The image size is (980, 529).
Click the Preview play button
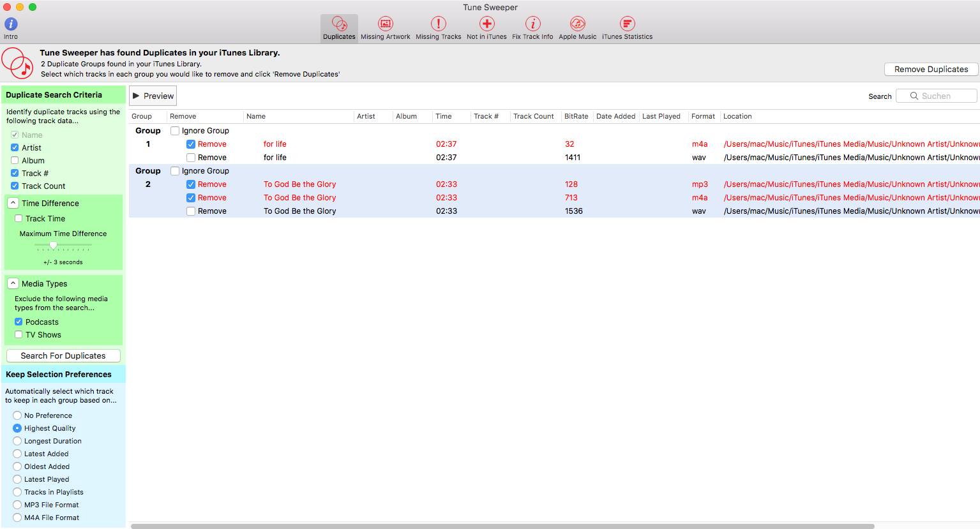[153, 96]
